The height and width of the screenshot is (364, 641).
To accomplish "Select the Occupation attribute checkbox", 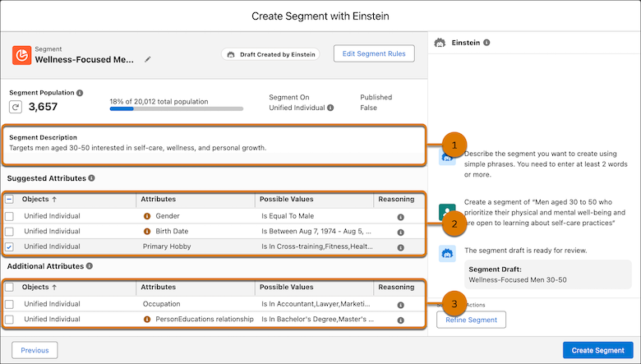I will (10, 304).
